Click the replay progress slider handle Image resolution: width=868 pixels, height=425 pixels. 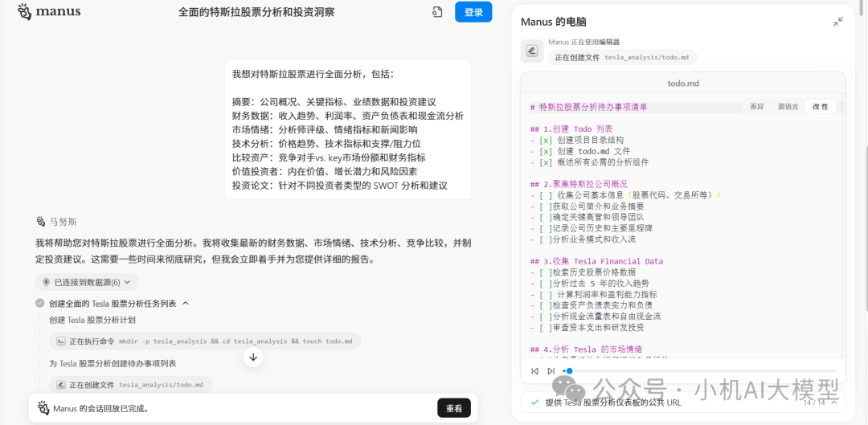[569, 370]
